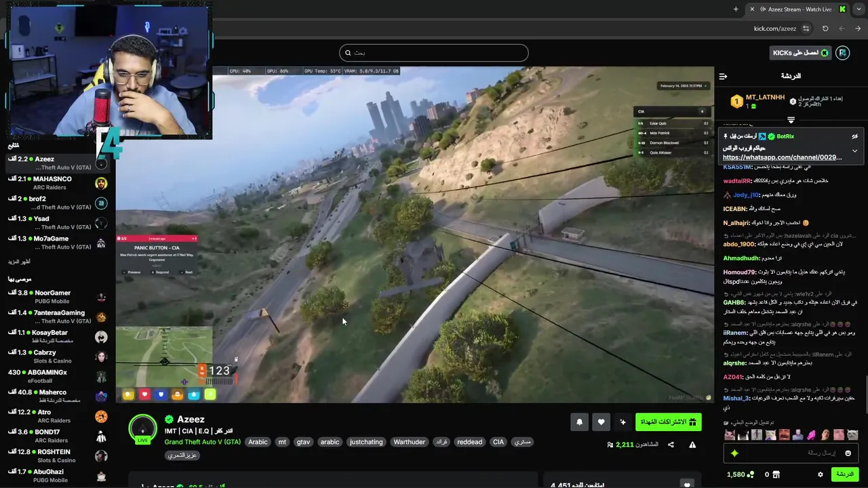Screen dimensions: 868x488
Task: Open Azeez live avatar below the video
Action: tap(142, 430)
